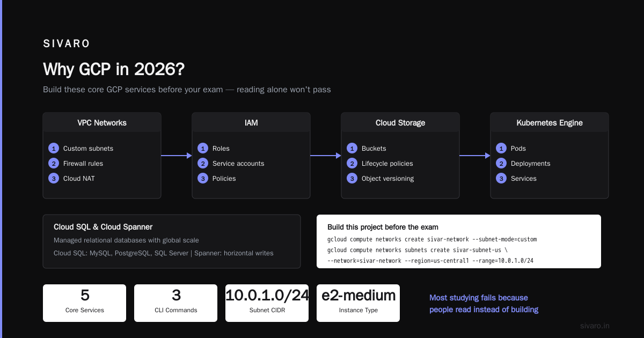The height and width of the screenshot is (338, 644).
Task: Click "Managed relational databases with global scale"
Action: (126, 240)
